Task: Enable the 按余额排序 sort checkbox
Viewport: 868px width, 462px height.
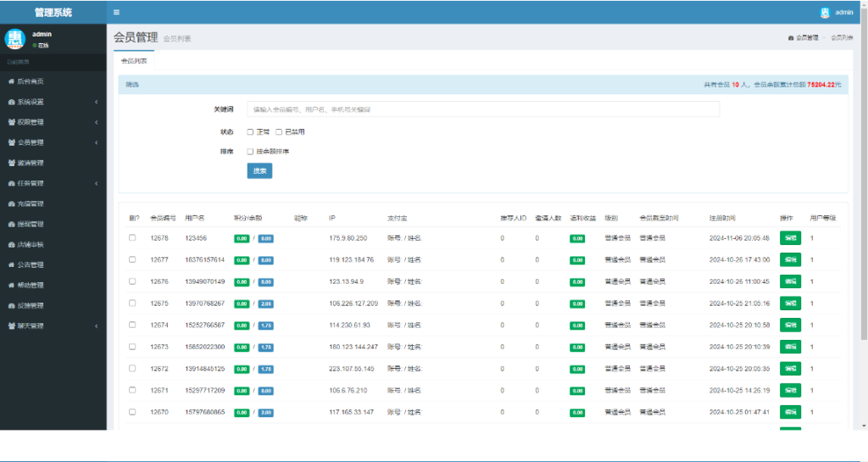Action: coord(250,152)
